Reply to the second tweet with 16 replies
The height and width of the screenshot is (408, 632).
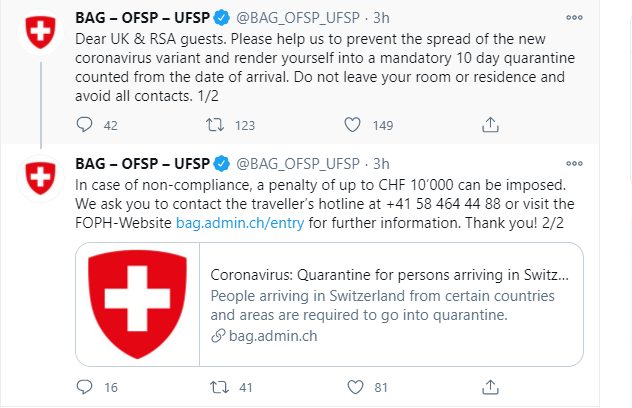point(84,387)
